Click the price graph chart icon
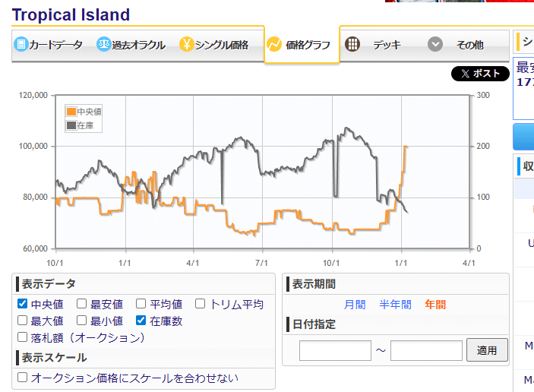534x392 pixels. coord(274,44)
